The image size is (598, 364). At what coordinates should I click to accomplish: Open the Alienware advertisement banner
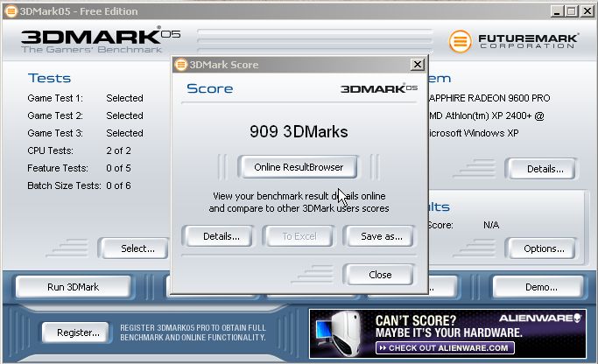click(447, 334)
